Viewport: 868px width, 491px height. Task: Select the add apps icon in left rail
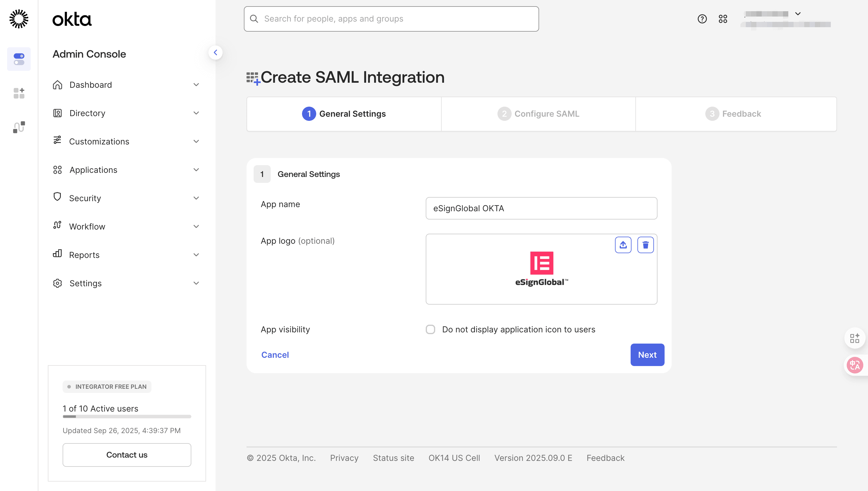click(x=19, y=93)
